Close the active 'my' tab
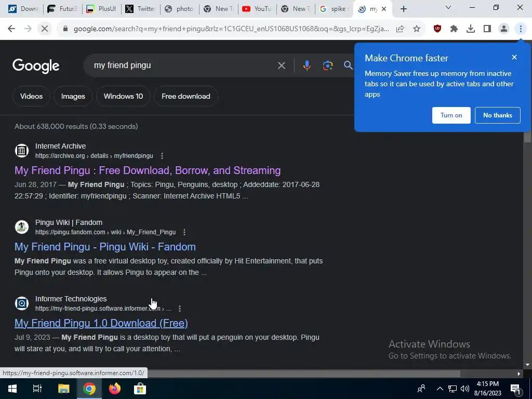 (x=384, y=9)
